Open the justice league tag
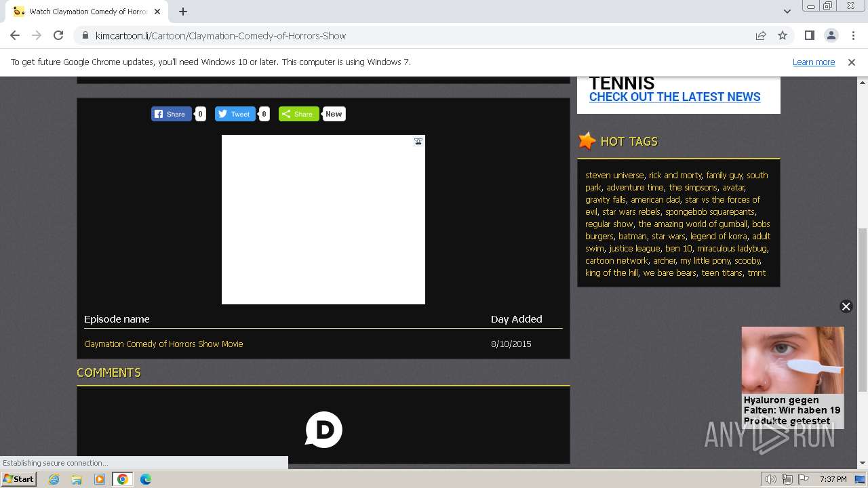This screenshot has height=488, width=868. (634, 248)
